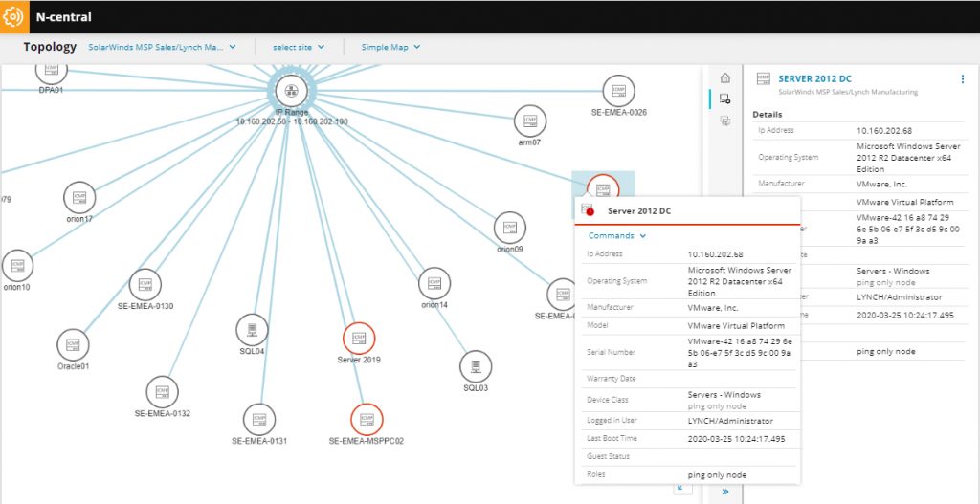Click the device icon beside SERVER 2012 DC title
The height and width of the screenshot is (504, 980).
[x=763, y=78]
